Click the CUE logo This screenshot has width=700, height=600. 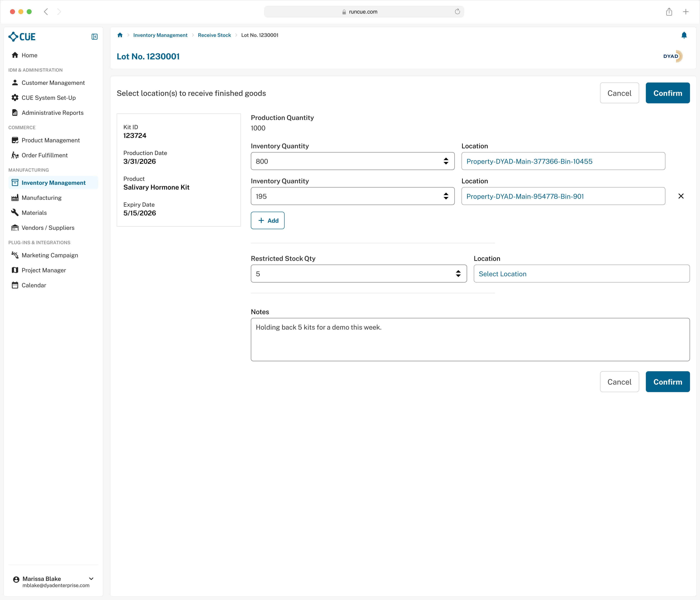(x=22, y=36)
